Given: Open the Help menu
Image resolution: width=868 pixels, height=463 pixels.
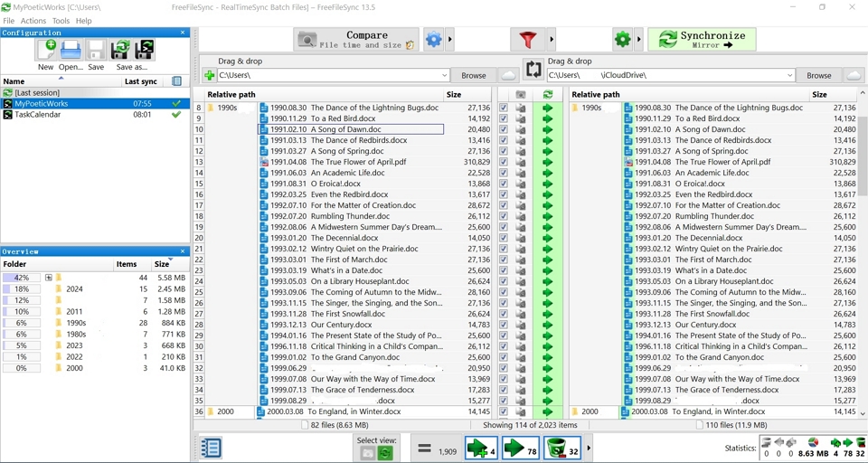Looking at the screenshot, I should (x=83, y=21).
